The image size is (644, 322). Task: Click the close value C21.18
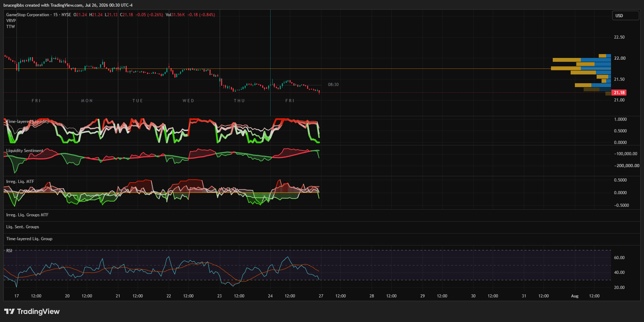[x=127, y=15]
